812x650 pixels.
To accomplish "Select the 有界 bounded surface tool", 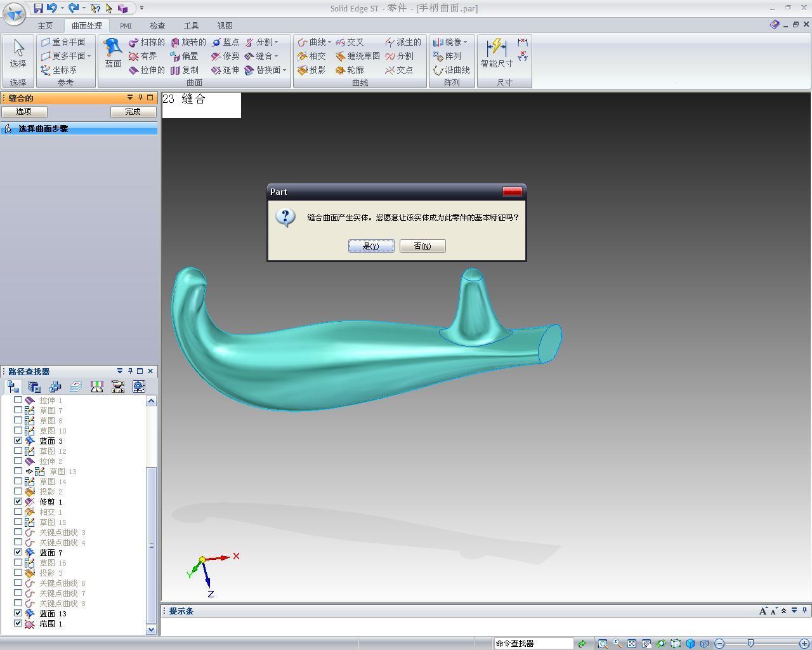I will point(143,56).
